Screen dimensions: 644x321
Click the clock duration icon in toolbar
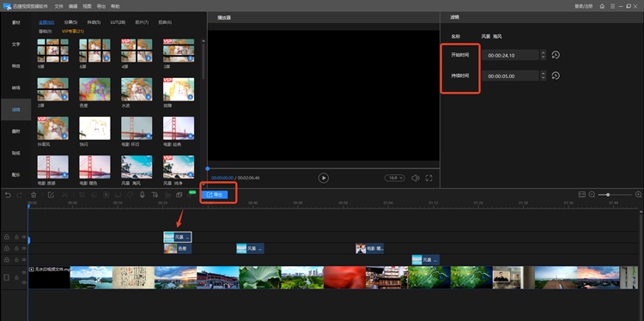click(x=131, y=195)
